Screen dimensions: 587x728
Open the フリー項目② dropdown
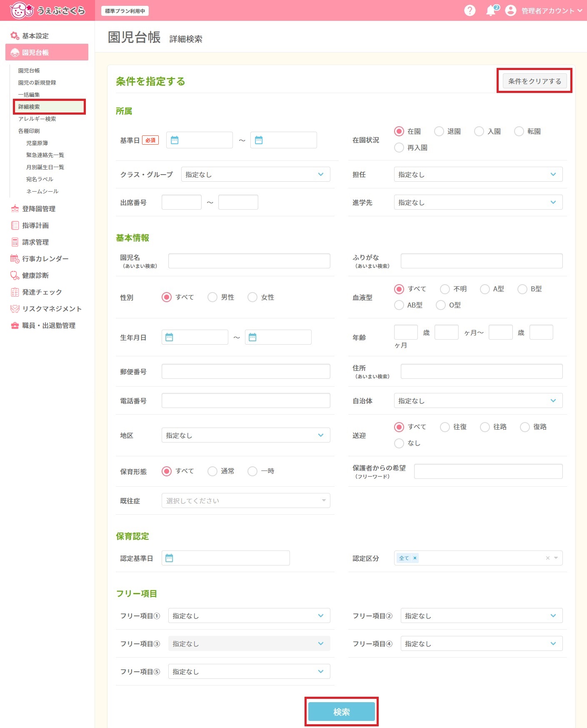point(482,615)
